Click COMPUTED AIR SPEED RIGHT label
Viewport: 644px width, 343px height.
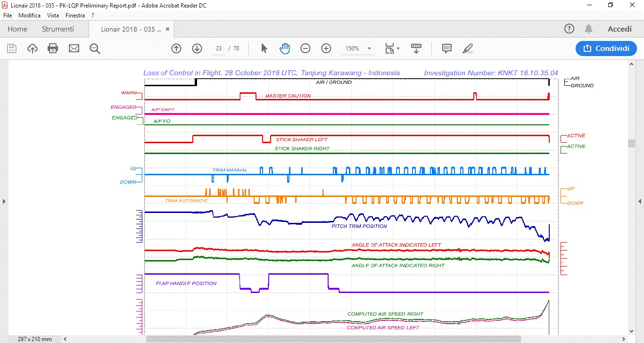[385, 314]
